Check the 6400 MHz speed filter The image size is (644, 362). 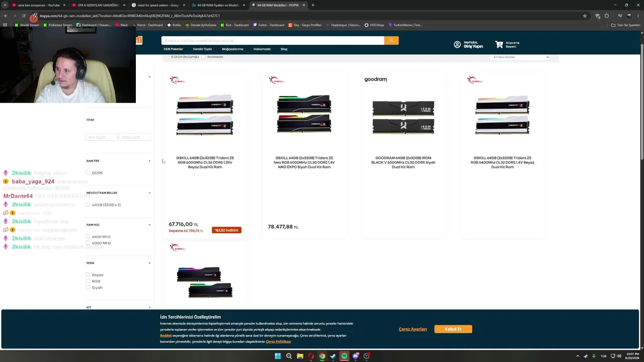(x=88, y=236)
